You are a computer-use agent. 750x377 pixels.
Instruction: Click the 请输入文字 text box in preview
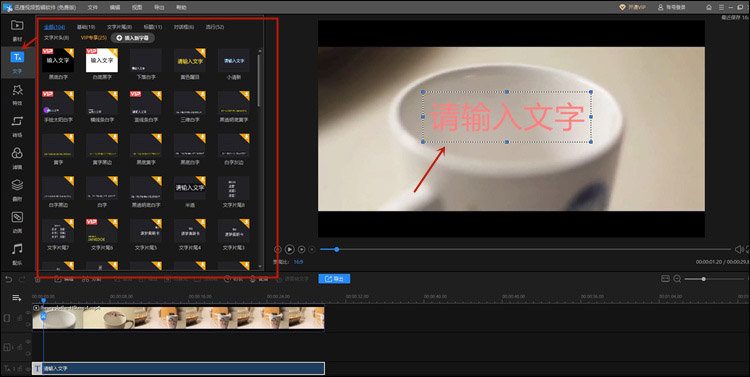(x=507, y=117)
